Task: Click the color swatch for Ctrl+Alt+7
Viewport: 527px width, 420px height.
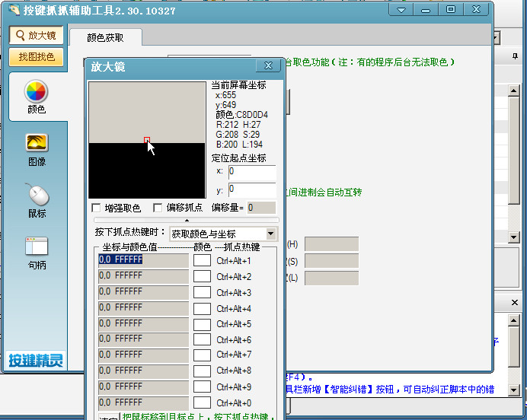Action: (202, 355)
